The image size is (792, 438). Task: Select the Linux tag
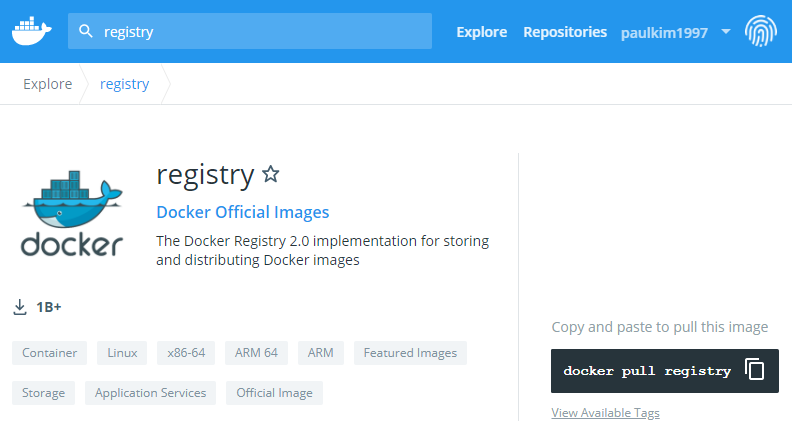pos(122,353)
